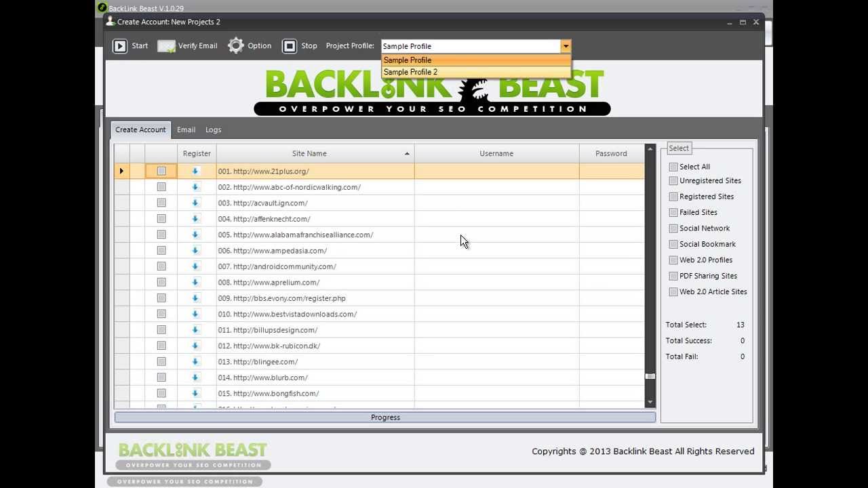Toggle the Web 2.0 Article Sites checkbox
This screenshot has height=488, width=868.
(673, 292)
